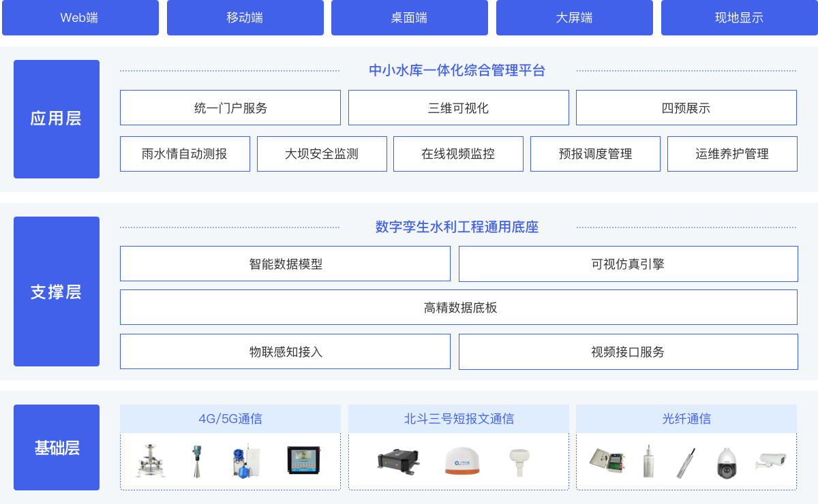Open the 可视仿真引擎 box

click(x=628, y=264)
